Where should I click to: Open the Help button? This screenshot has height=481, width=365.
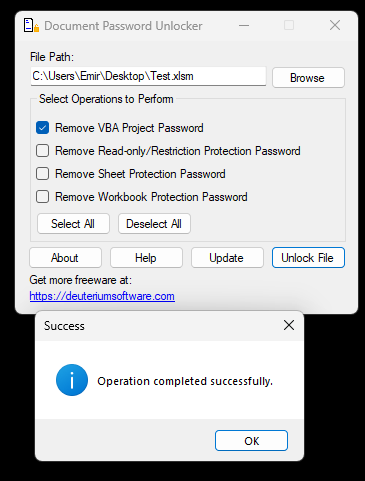(x=146, y=258)
